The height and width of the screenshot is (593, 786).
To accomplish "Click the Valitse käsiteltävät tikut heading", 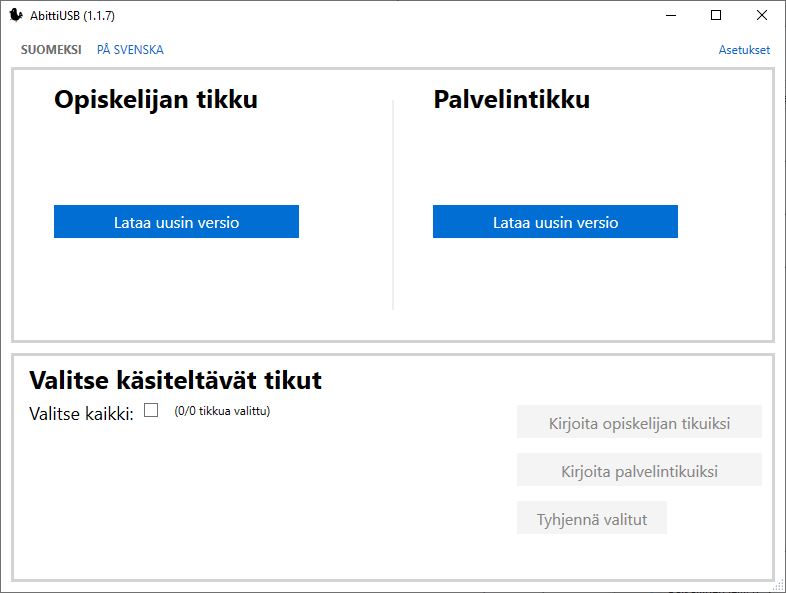I will pos(176,381).
